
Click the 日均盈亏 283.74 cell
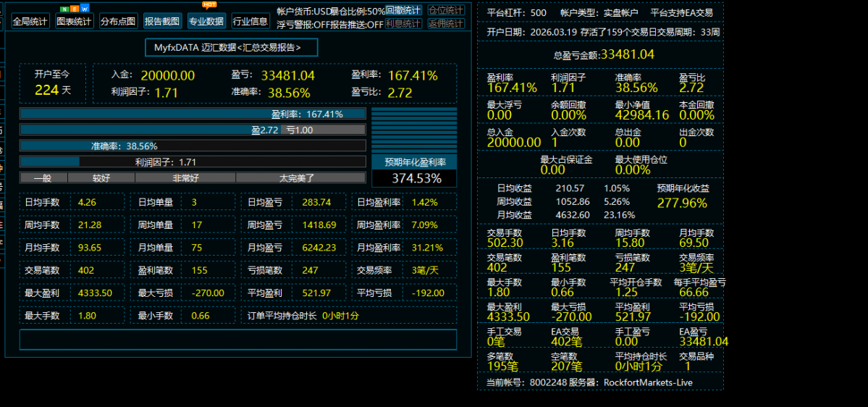293,202
